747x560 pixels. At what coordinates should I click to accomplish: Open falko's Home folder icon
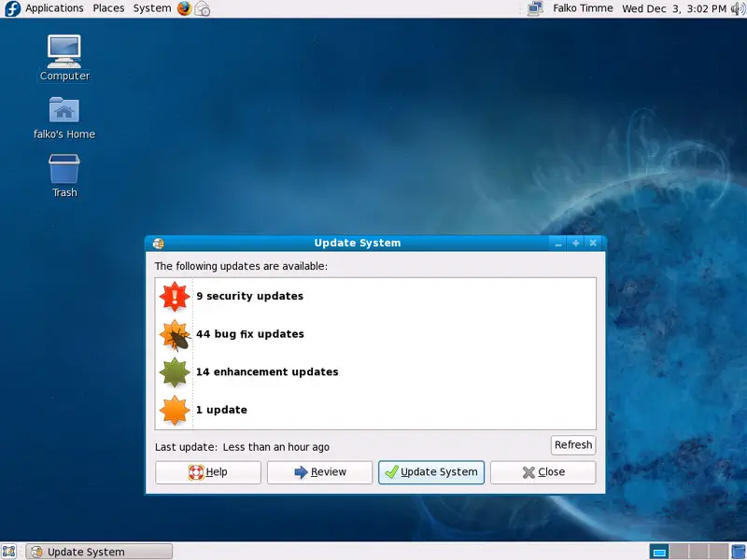pos(64,116)
